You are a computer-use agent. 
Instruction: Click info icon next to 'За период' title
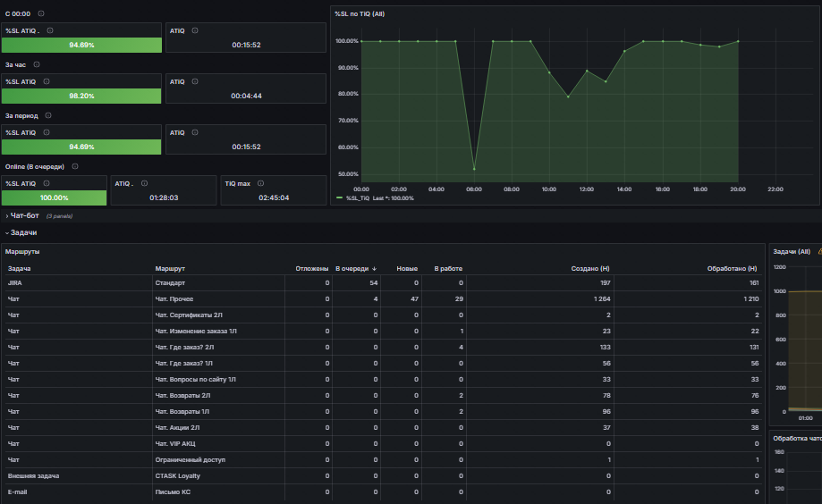(48, 115)
